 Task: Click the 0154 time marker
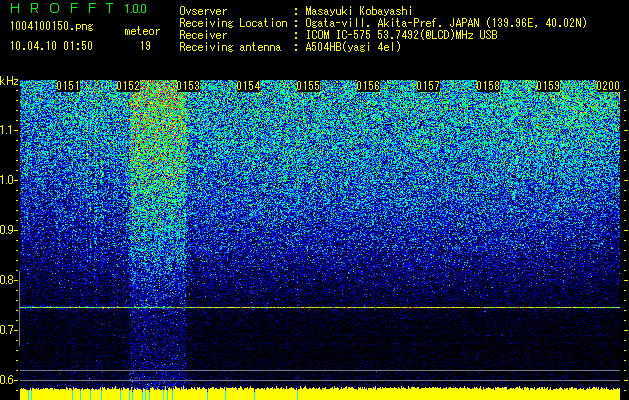[x=248, y=86]
